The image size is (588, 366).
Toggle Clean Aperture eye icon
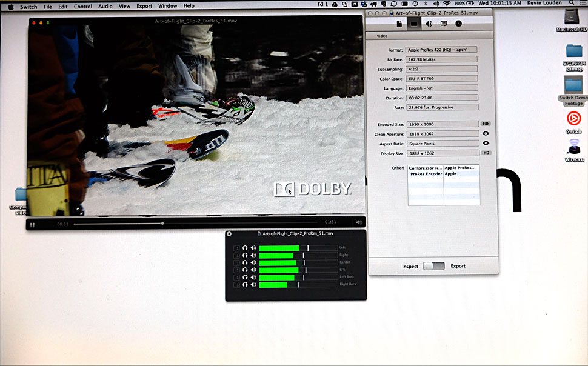pyautogui.click(x=486, y=133)
